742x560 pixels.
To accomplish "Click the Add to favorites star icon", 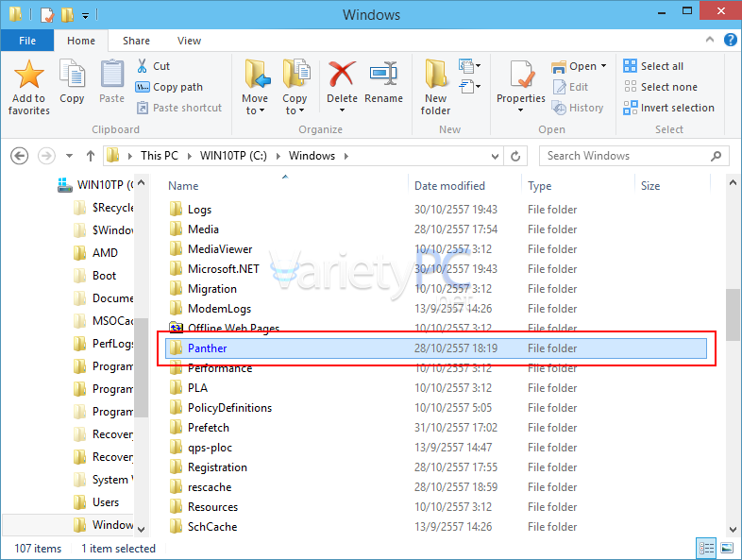I will tap(29, 75).
